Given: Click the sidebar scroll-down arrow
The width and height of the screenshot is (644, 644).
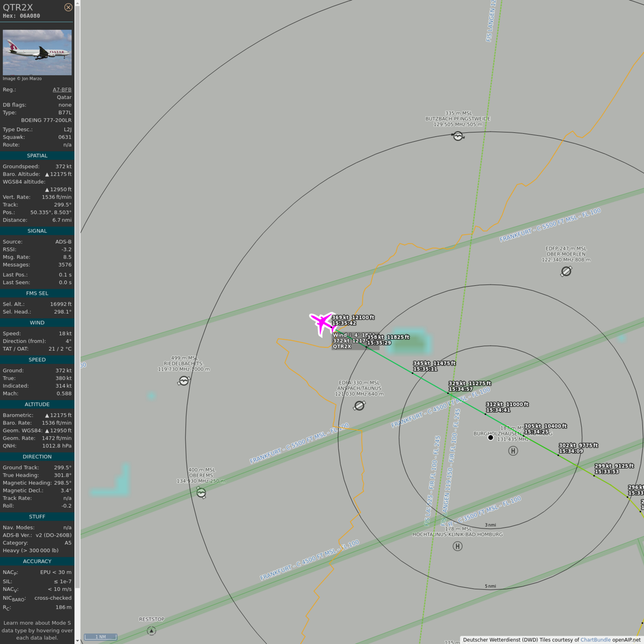Looking at the screenshot, I should 77,640.
